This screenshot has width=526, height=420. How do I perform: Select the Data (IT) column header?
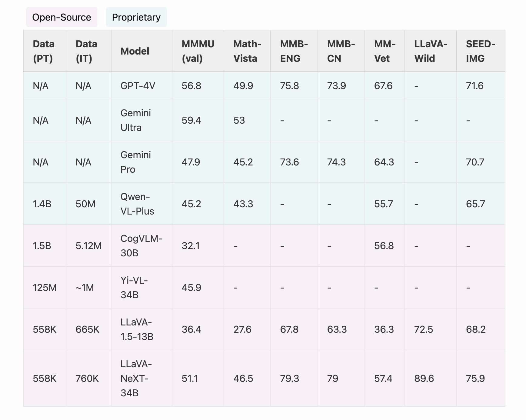point(86,51)
